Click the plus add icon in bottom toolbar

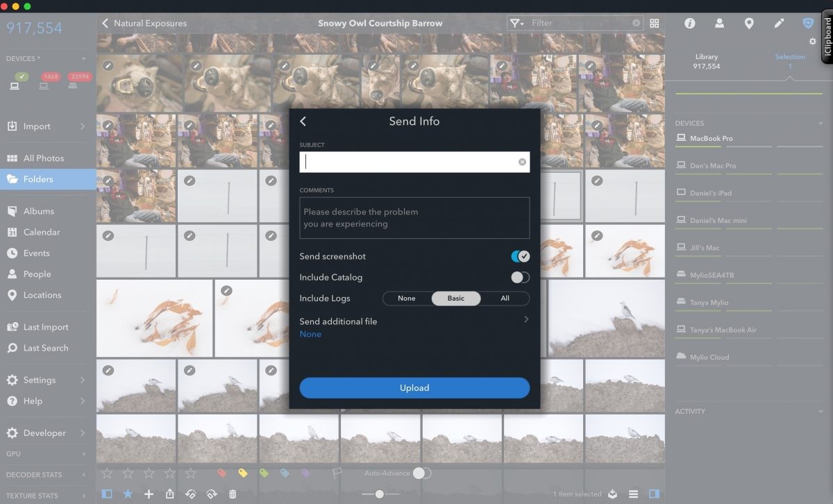[x=149, y=494]
